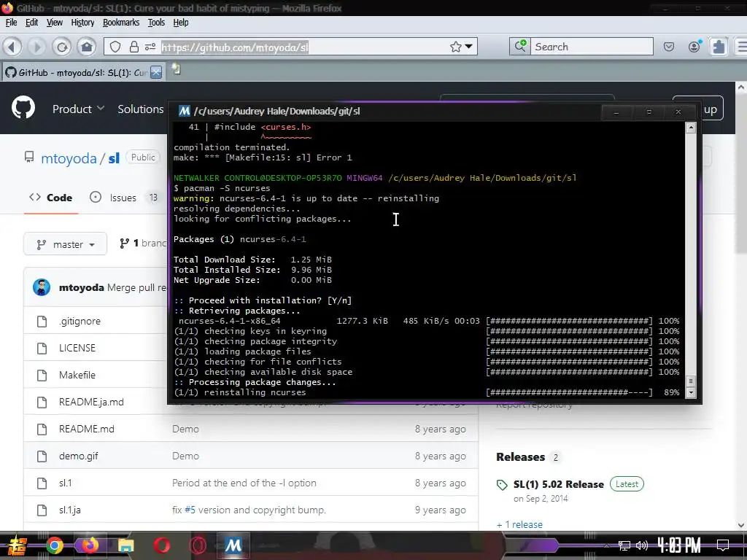Select the address bar URL
The image size is (747, 560).
pos(235,47)
